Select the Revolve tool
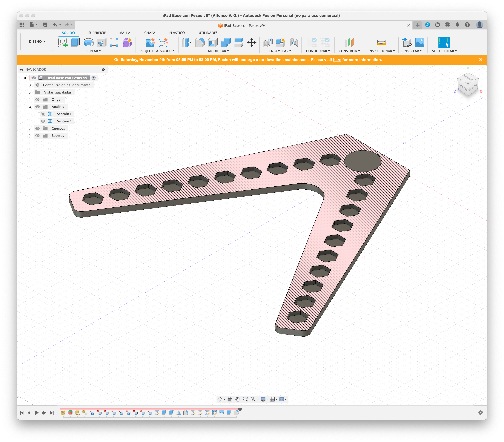 pyautogui.click(x=89, y=42)
